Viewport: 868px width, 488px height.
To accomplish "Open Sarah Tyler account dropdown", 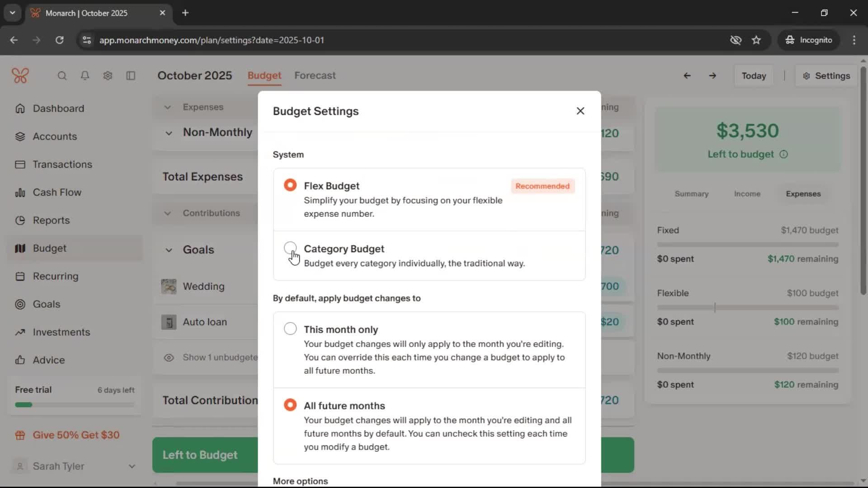I will [x=132, y=466].
